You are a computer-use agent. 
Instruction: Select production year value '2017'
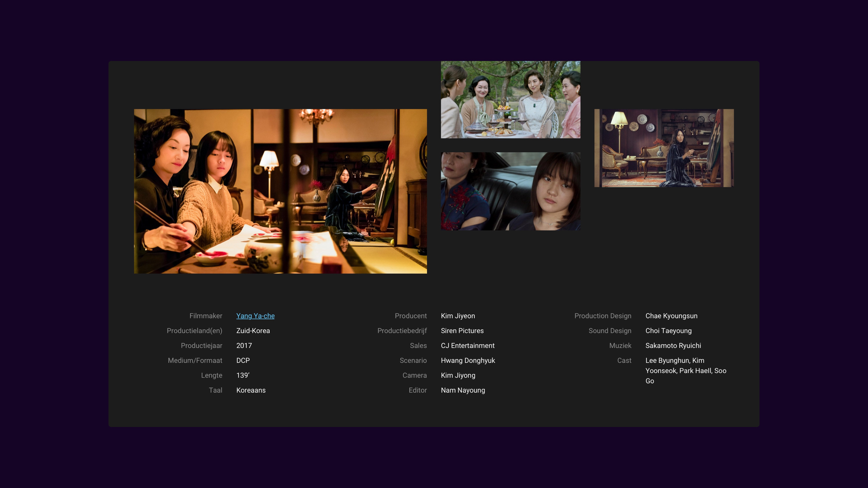(244, 345)
